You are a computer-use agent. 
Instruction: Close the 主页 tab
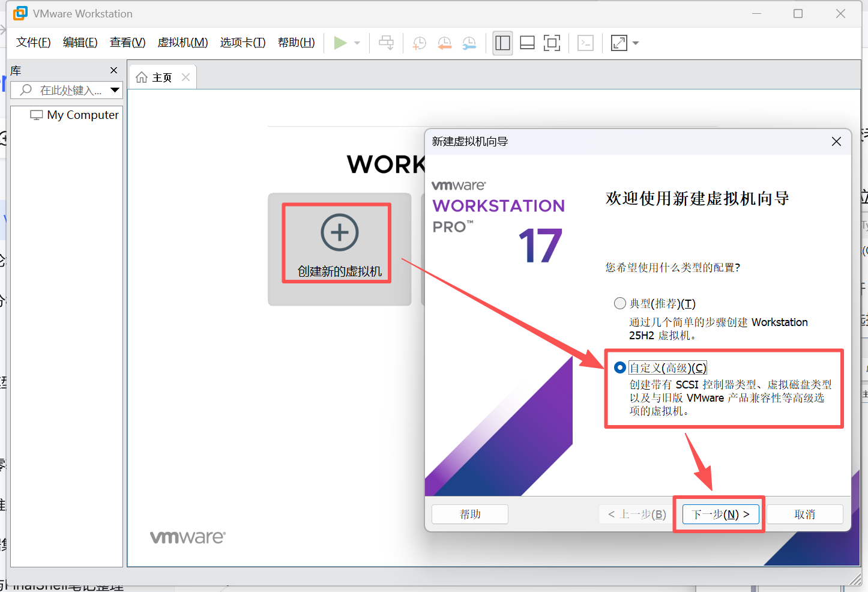tap(185, 77)
